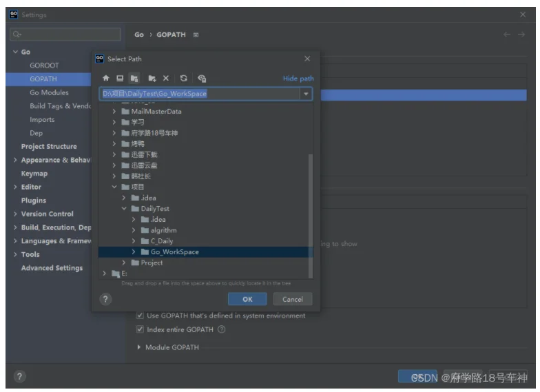Click the E: drive icon
Viewport: 540px width, 392px height.
tap(116, 274)
